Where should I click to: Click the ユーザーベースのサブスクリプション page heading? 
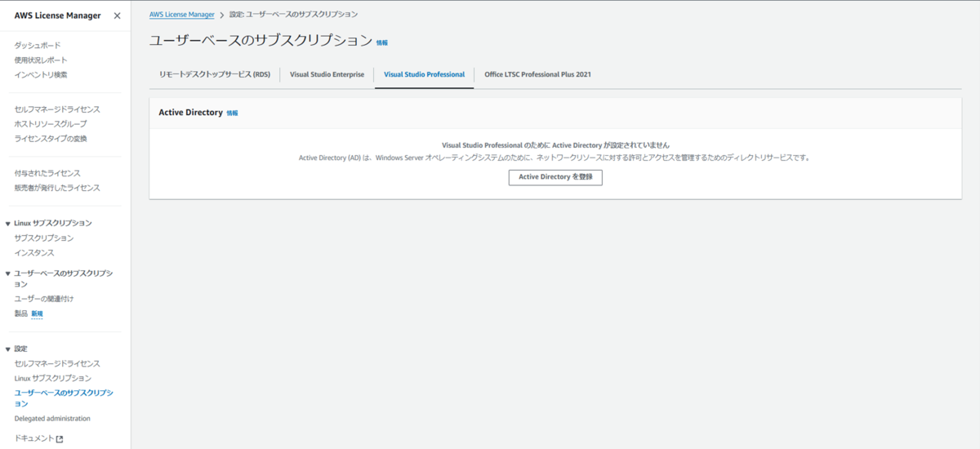(x=261, y=40)
